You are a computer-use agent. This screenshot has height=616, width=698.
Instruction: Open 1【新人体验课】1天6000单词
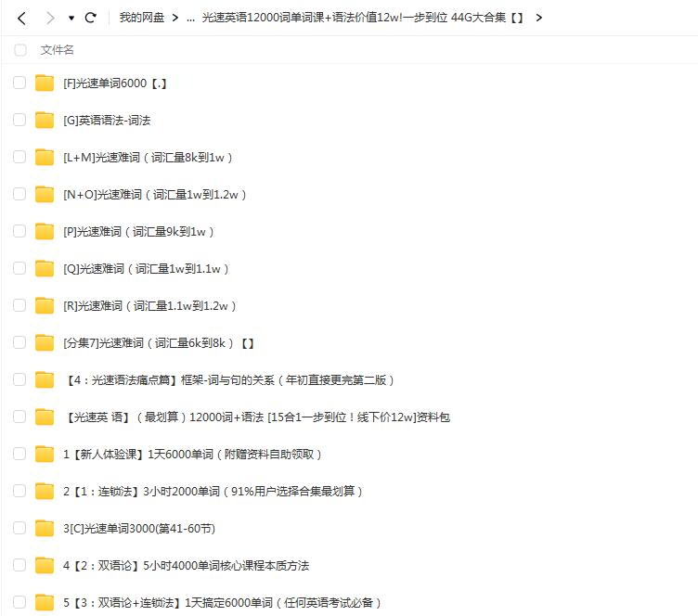coord(192,454)
